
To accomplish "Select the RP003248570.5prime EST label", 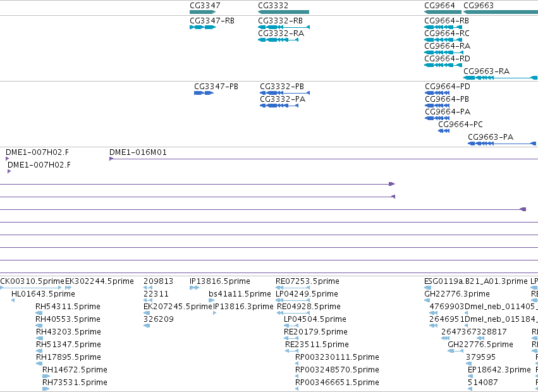I will [338, 370].
